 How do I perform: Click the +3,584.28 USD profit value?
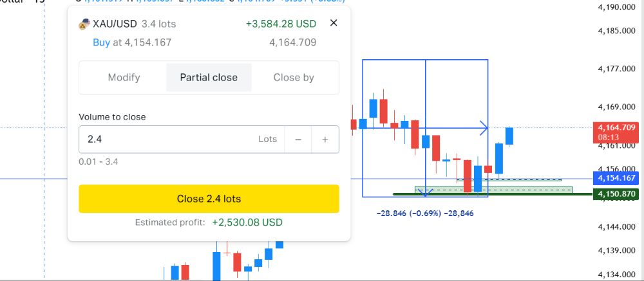coord(281,24)
